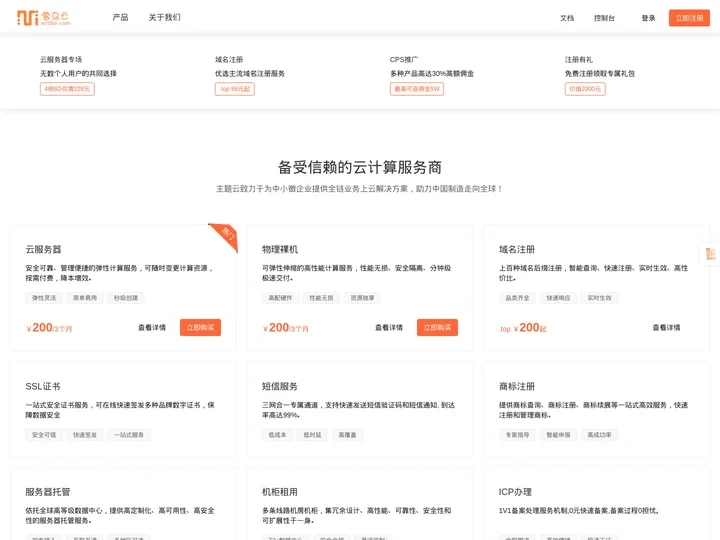Click the 高配硬件 tag
The width and height of the screenshot is (720, 540).
pyautogui.click(x=280, y=298)
